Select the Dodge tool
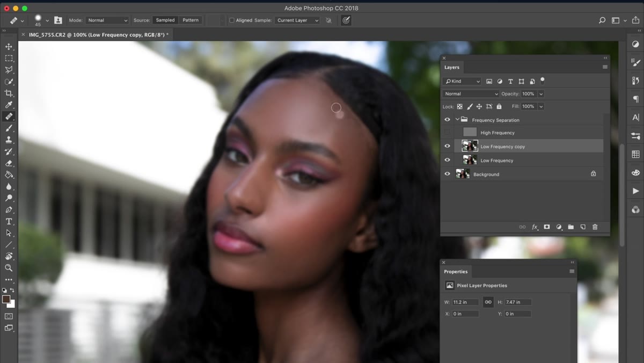This screenshot has height=363, width=644. click(x=9, y=198)
